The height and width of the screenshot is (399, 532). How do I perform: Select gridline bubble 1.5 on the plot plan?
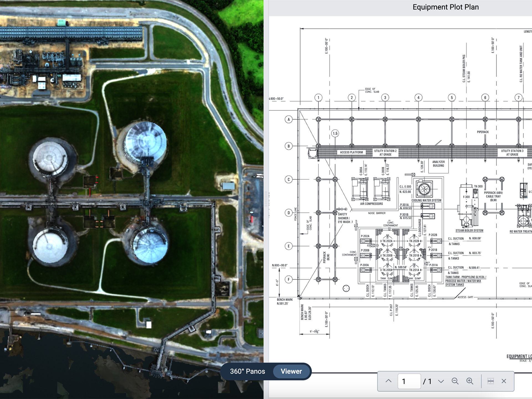(335, 133)
